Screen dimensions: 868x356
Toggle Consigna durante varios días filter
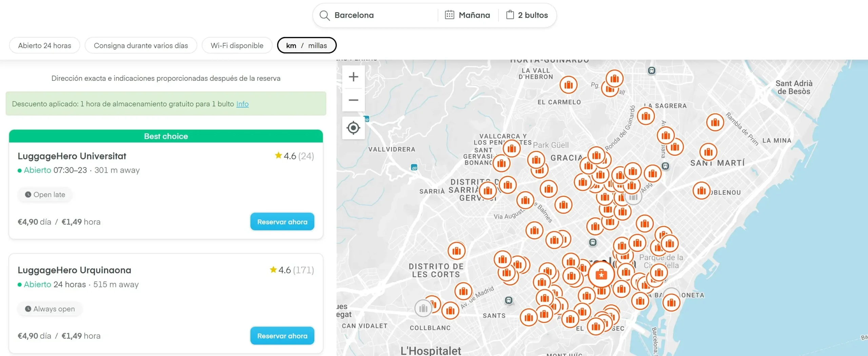tap(141, 45)
